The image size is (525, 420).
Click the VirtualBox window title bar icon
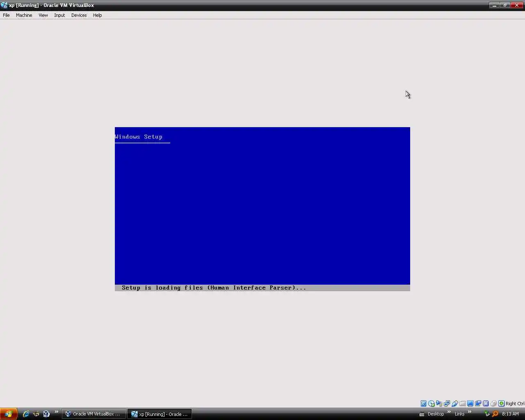(x=4, y=5)
